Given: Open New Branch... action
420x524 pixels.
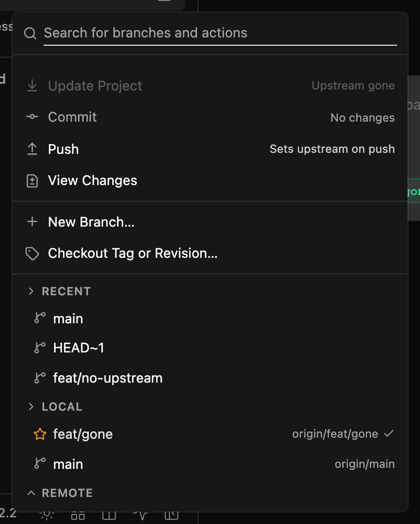Looking at the screenshot, I should (x=210, y=222).
